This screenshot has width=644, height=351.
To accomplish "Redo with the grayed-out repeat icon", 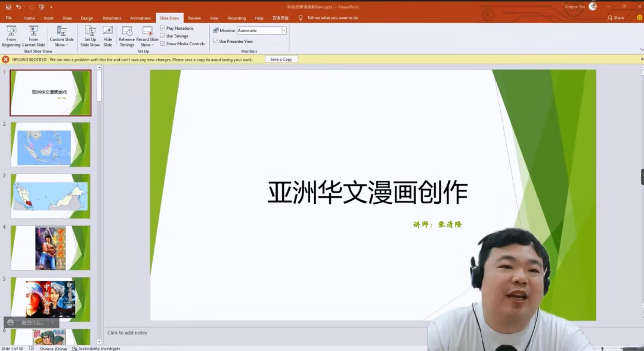I will pyautogui.click(x=31, y=7).
